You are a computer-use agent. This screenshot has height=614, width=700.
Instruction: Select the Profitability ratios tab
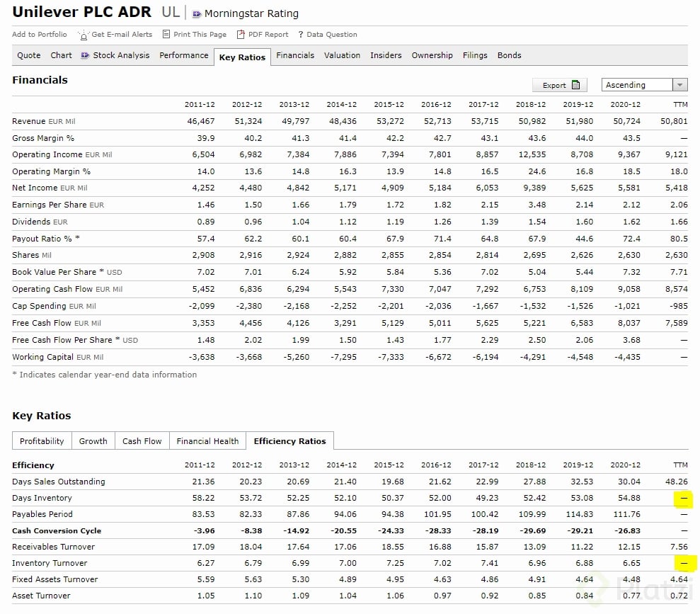[42, 440]
